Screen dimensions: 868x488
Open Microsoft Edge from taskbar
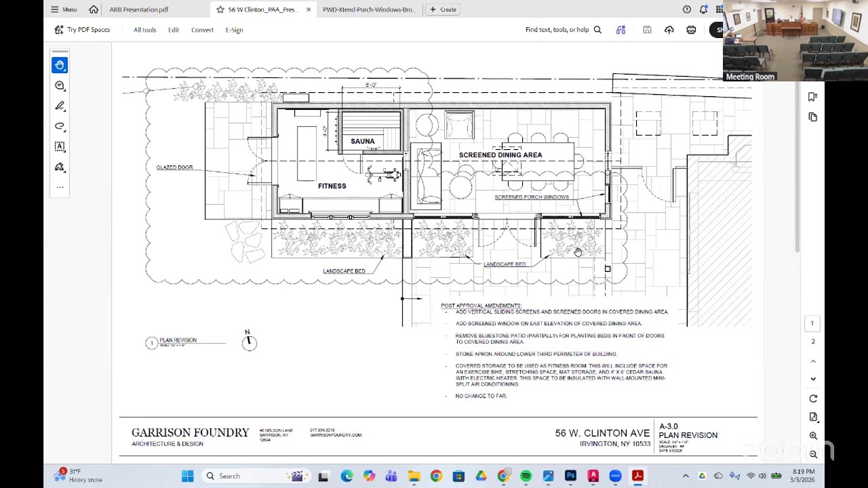pos(347,476)
